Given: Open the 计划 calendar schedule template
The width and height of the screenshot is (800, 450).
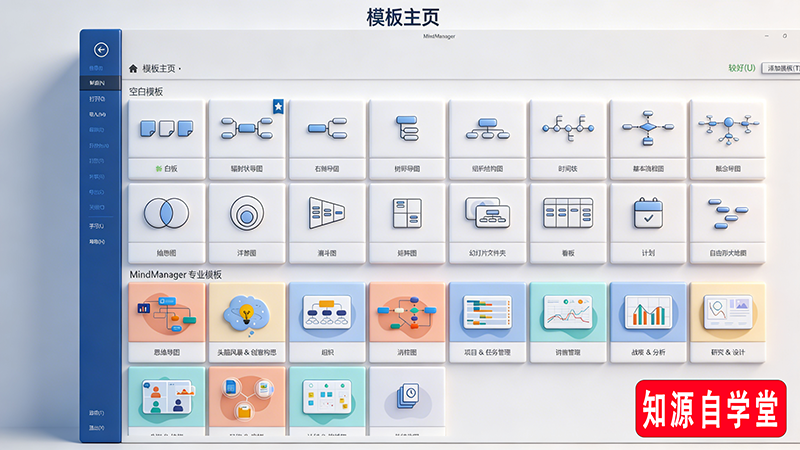Looking at the screenshot, I should pos(648,213).
